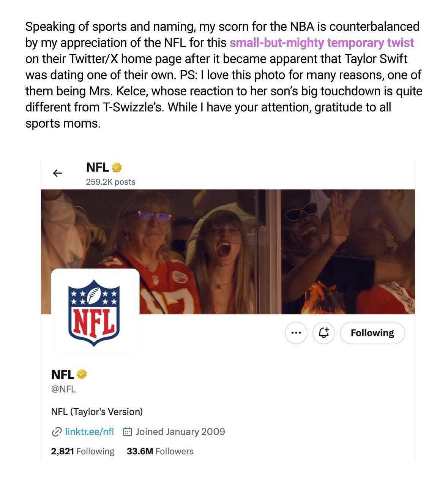Image resolution: width=448 pixels, height=479 pixels.
Task: Click the notification bell icon for NFL posts
Action: coord(323,333)
